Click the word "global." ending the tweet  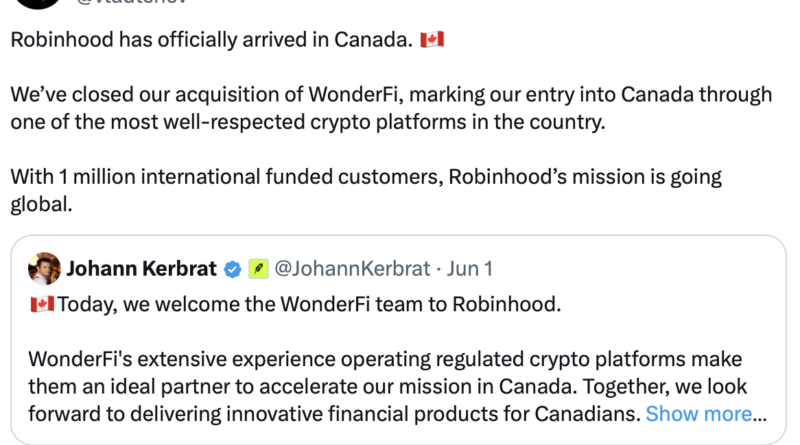point(41,204)
